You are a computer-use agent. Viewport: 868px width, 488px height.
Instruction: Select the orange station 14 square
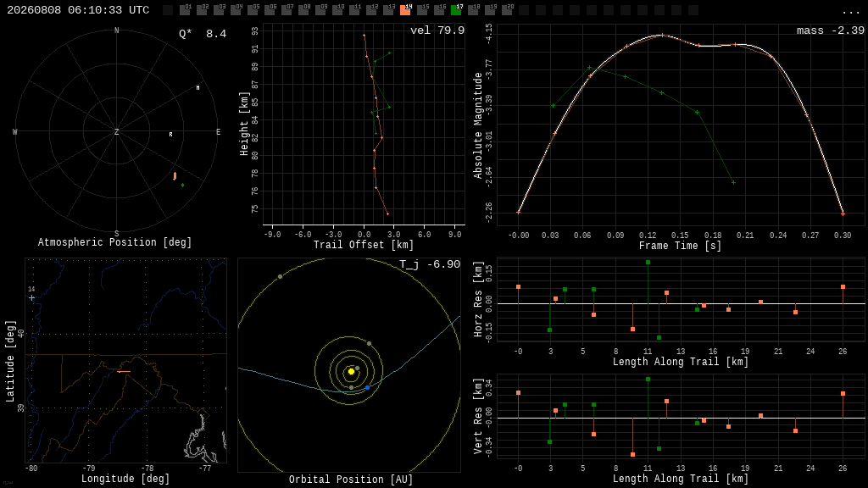tap(405, 9)
